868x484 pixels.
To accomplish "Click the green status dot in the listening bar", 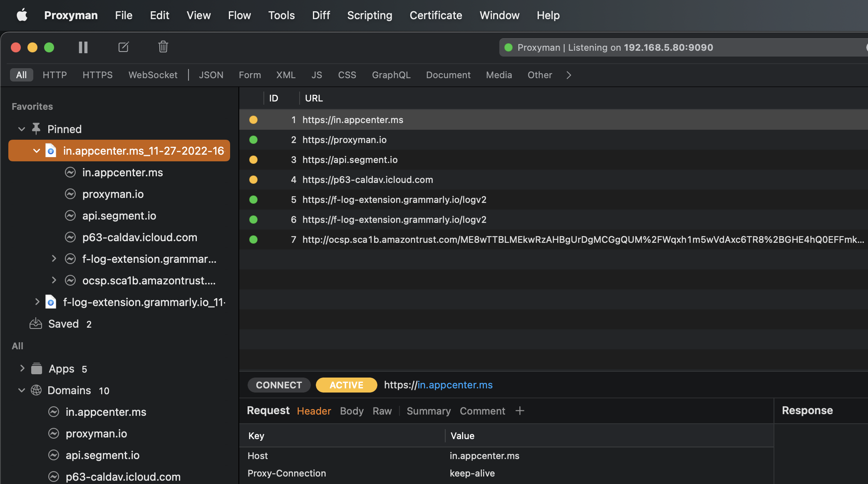I will (x=508, y=47).
